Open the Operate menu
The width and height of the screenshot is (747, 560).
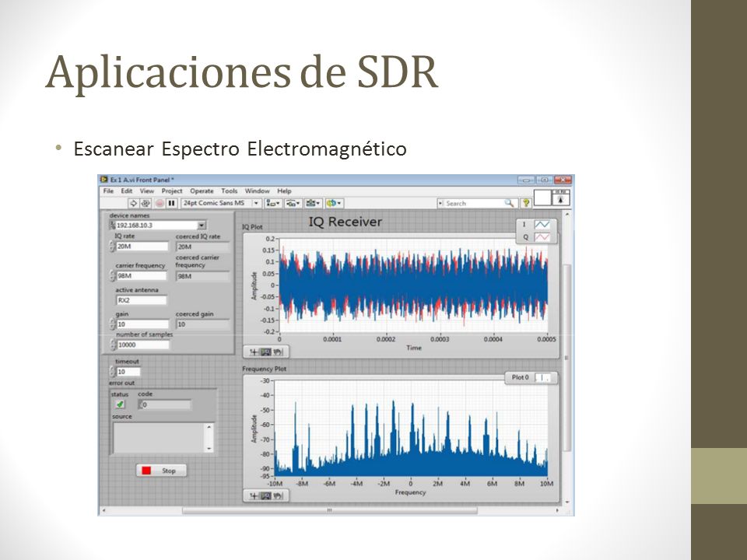click(x=202, y=191)
